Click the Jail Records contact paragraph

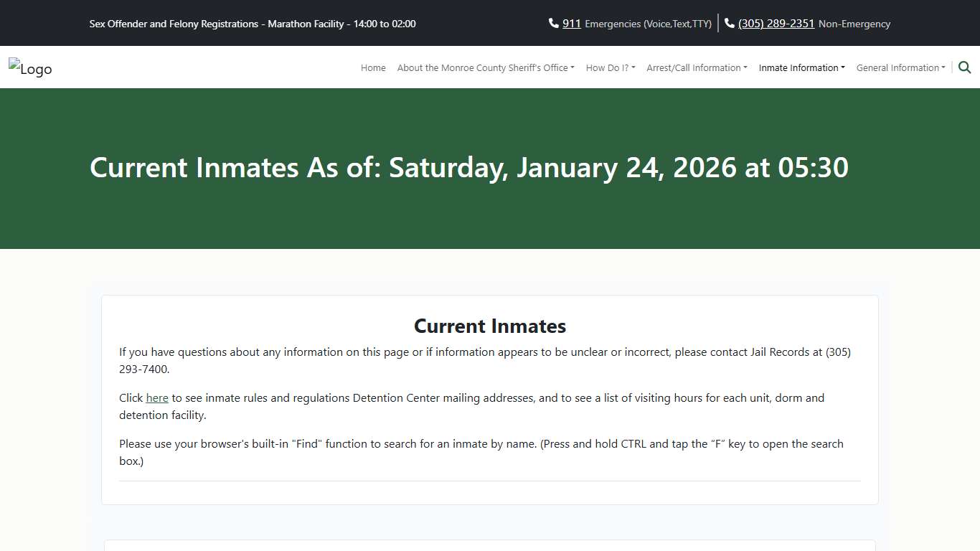tap(485, 361)
